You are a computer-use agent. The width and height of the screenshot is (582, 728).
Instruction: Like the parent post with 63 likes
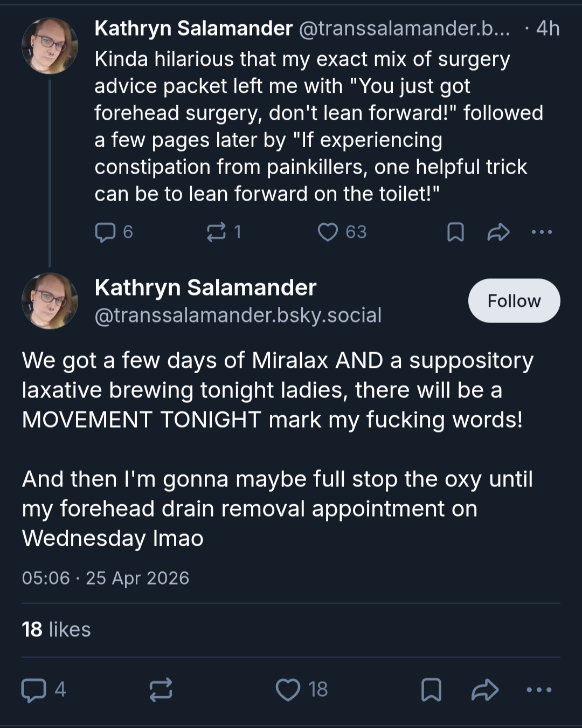(x=342, y=232)
